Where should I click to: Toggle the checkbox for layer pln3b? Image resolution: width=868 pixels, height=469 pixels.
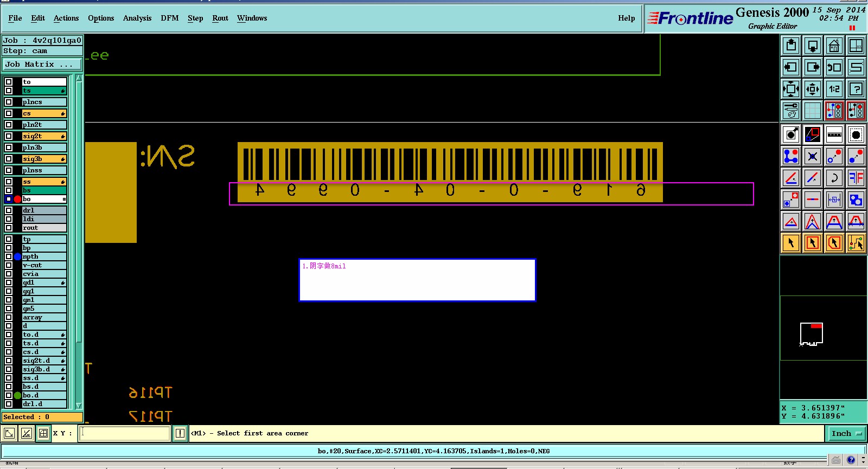point(9,147)
